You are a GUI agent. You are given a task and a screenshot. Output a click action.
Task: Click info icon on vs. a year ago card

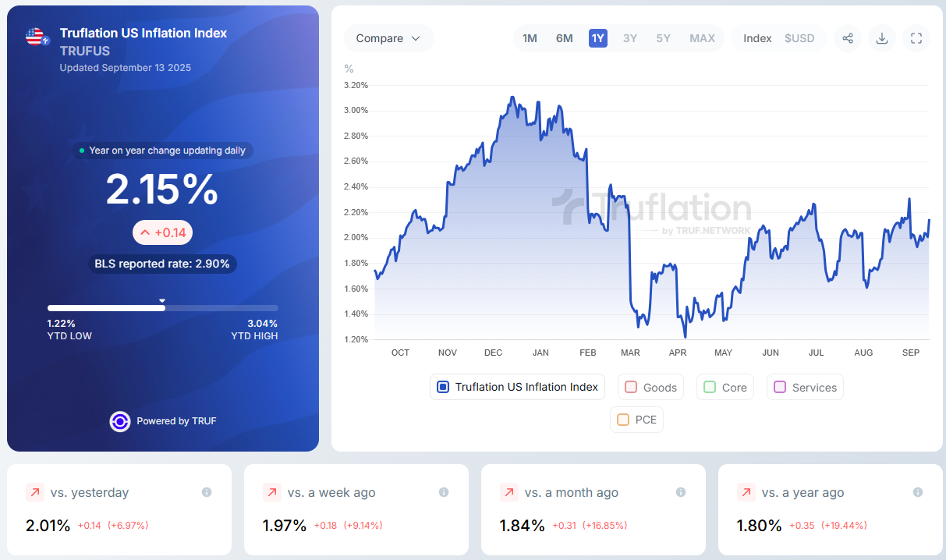click(918, 492)
